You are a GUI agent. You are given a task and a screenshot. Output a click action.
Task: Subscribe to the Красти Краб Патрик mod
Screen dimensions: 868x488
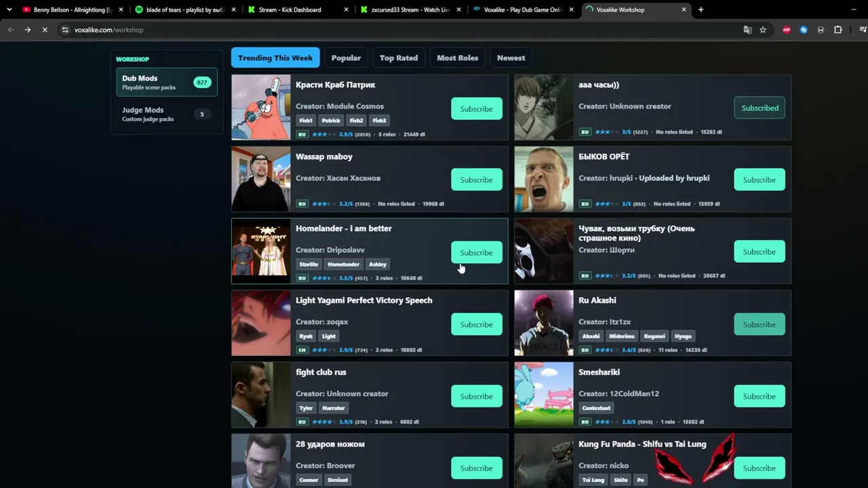point(477,108)
